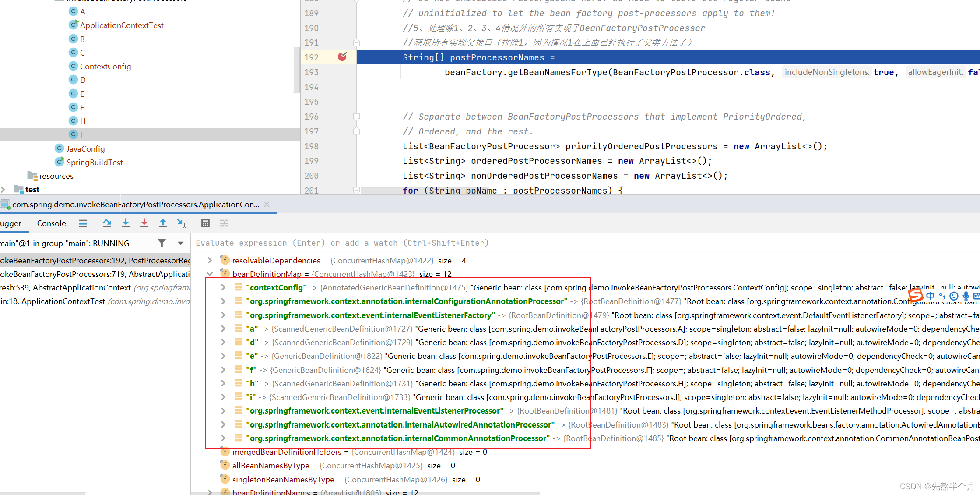The image size is (980, 495).
Task: Open thread selector dropdown arrow
Action: 180,243
